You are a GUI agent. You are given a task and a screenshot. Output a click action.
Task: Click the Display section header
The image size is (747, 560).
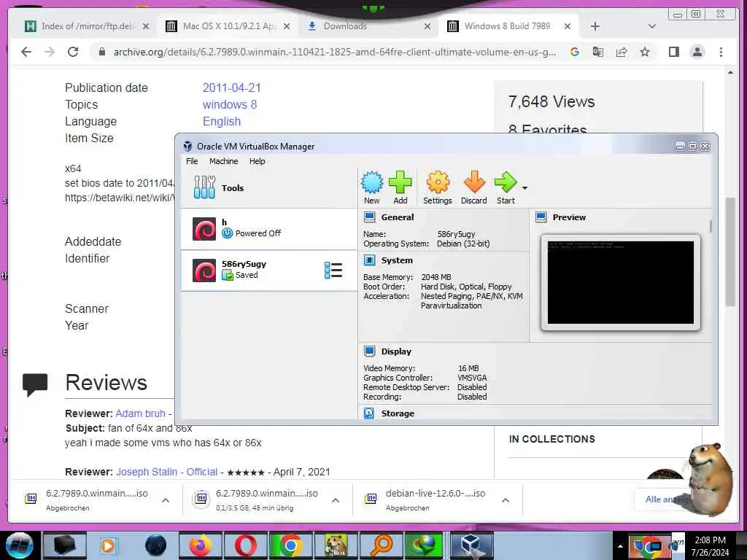(x=396, y=351)
